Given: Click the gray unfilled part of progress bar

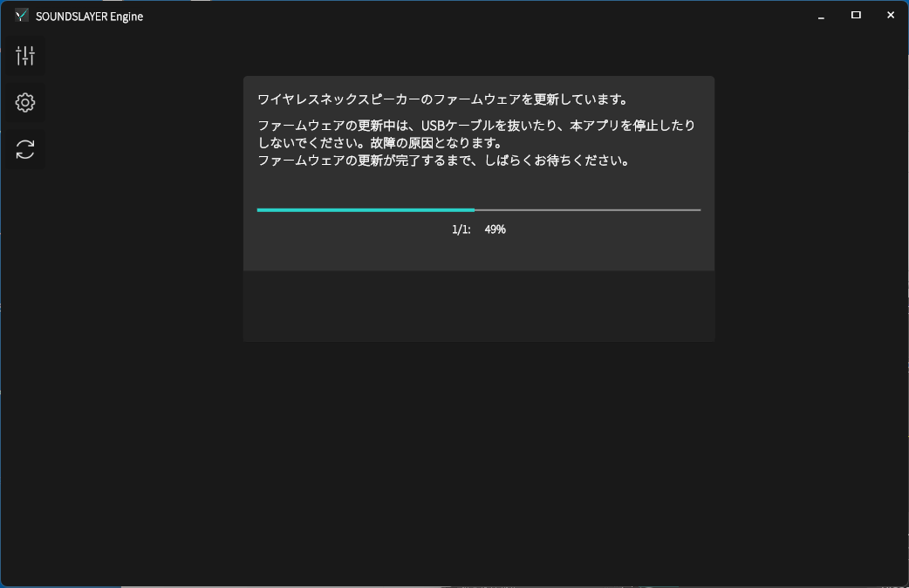Looking at the screenshot, I should coord(587,210).
